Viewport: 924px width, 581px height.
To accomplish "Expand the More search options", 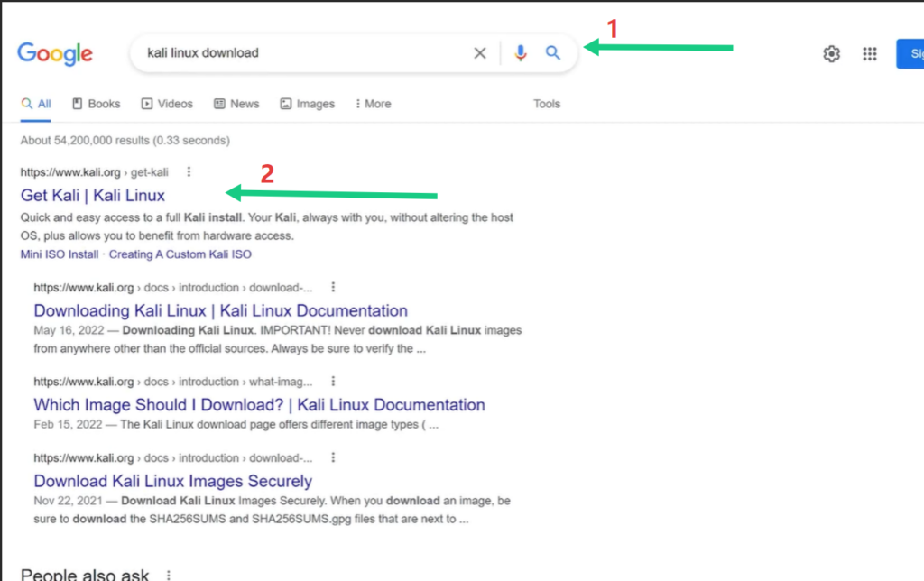I will 373,104.
